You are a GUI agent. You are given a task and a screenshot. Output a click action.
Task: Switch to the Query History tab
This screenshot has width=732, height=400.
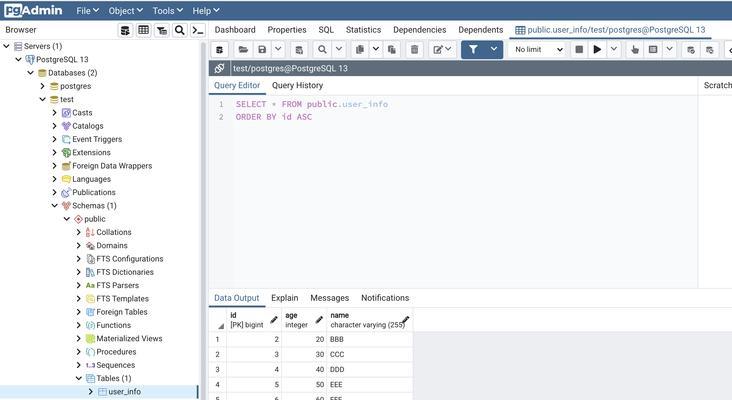pos(297,85)
